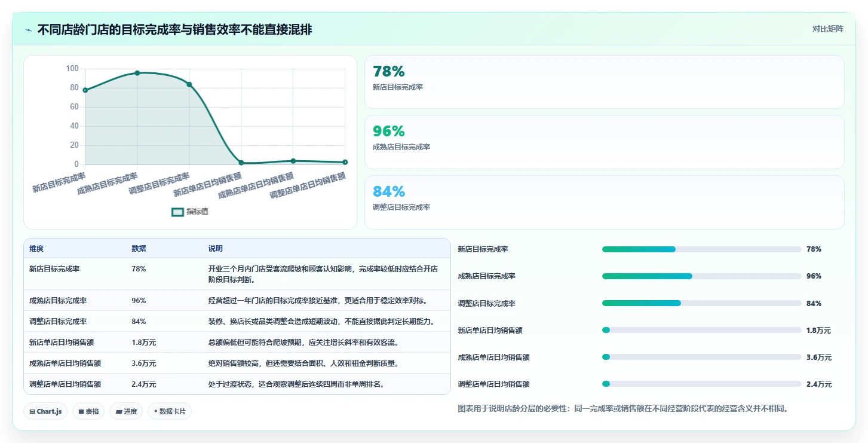Click the 3.6万元 value beside progress bar

click(818, 358)
